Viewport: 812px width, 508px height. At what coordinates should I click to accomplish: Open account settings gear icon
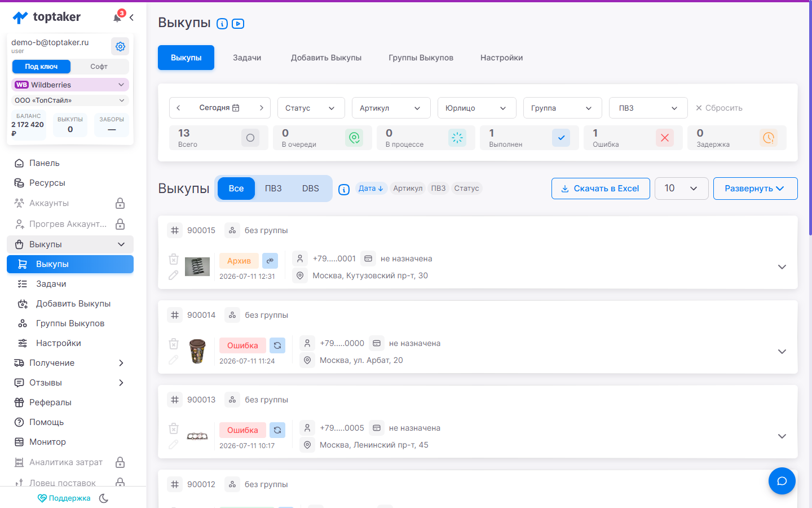120,46
